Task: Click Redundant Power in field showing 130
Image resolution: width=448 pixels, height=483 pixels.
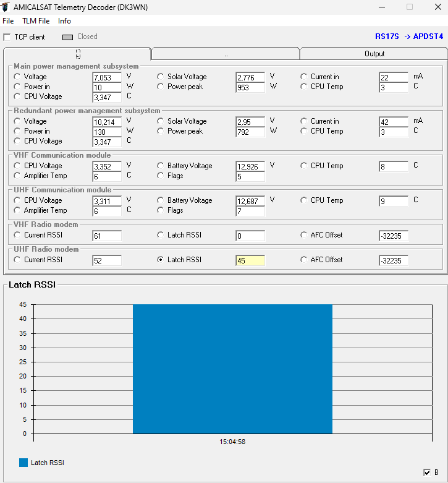Action: coord(107,132)
